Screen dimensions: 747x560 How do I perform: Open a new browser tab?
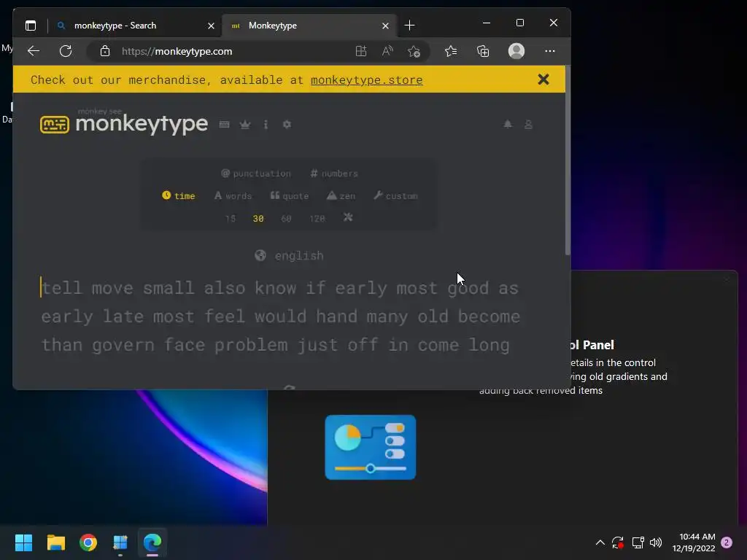click(x=410, y=26)
